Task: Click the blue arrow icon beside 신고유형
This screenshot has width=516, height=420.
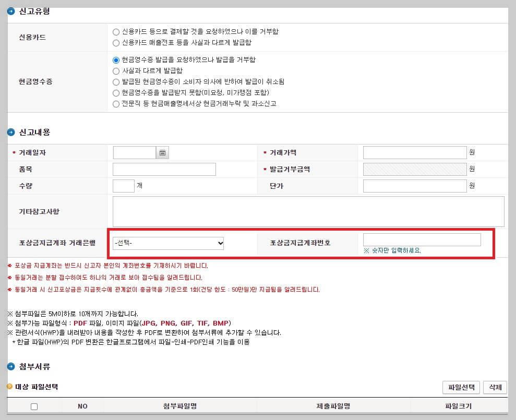Action: coord(11,10)
